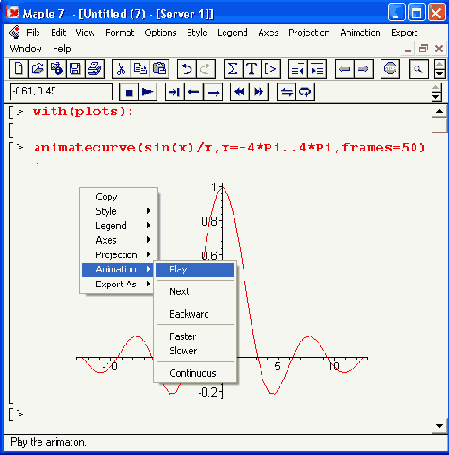Stop the animation with square button
Viewport: 449px width, 455px height.
[129, 92]
